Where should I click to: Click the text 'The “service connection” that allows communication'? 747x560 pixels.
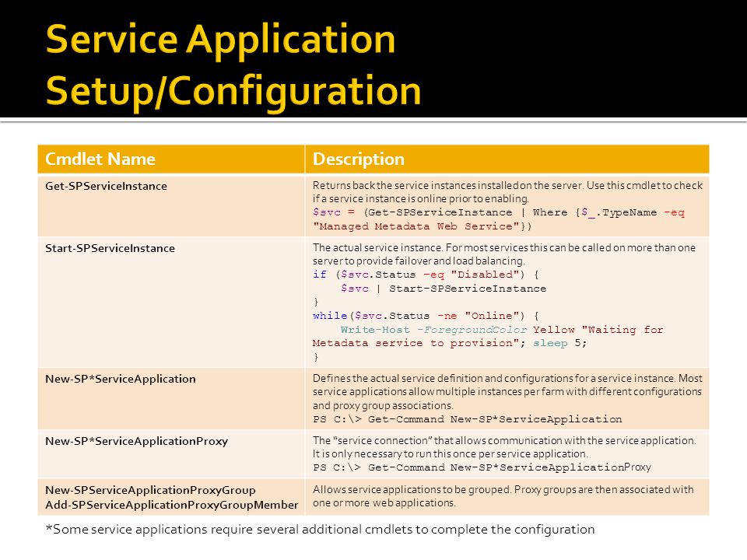[504, 440]
